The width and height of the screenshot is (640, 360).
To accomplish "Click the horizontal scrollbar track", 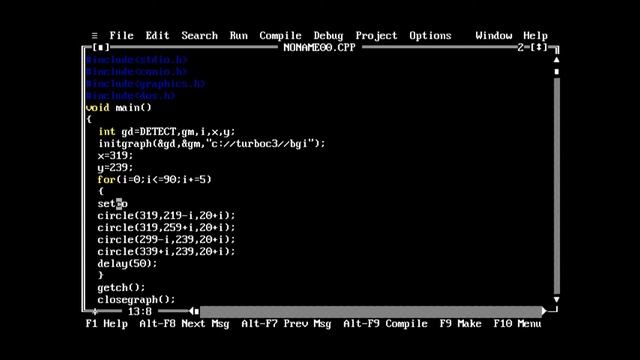I will click(x=370, y=312).
